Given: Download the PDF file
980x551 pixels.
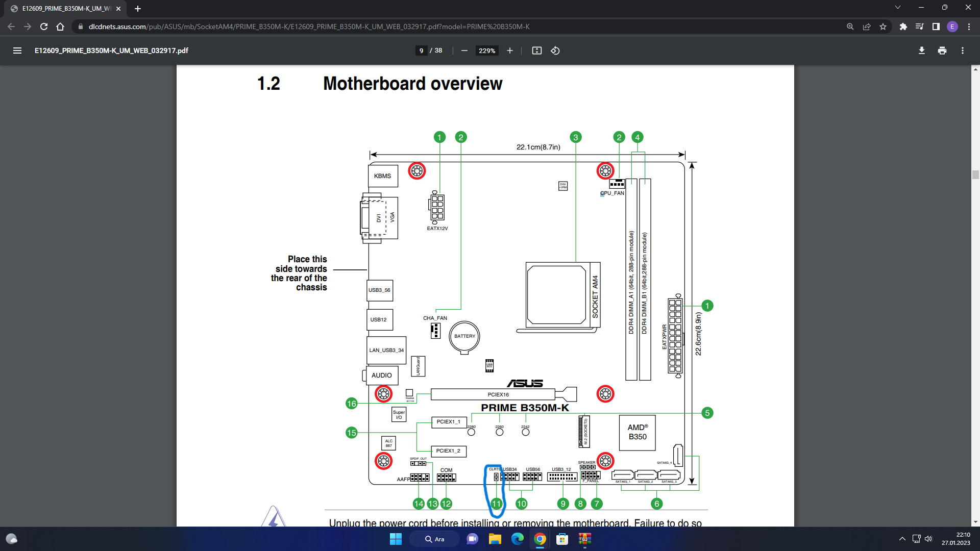Looking at the screenshot, I should (x=921, y=51).
